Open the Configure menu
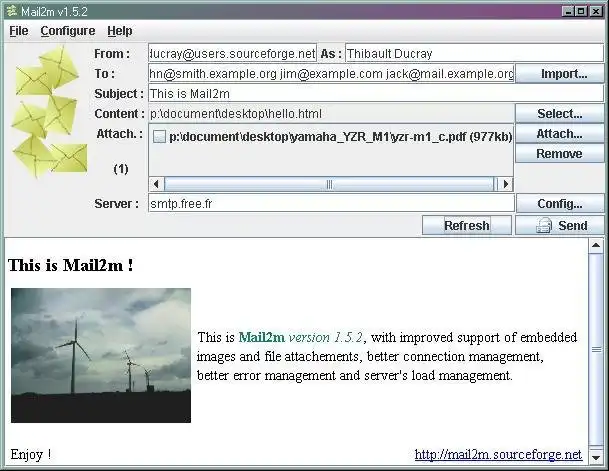The image size is (609, 471). click(68, 31)
